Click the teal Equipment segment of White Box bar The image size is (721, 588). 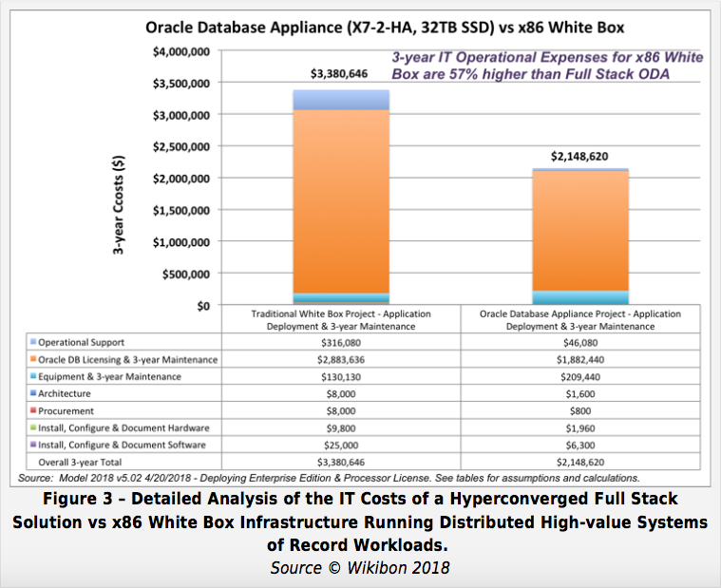pyautogui.click(x=341, y=297)
